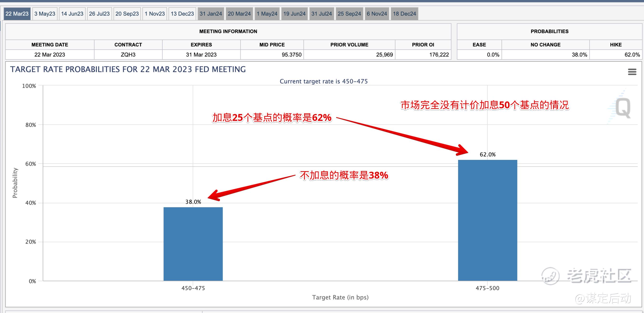644x313 pixels.
Task: Select the 13 Dec23 tab
Action: coord(182,14)
